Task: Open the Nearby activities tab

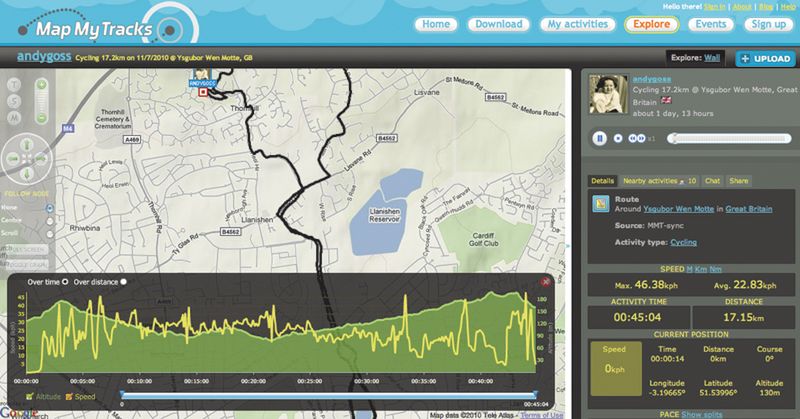Action: (x=659, y=181)
